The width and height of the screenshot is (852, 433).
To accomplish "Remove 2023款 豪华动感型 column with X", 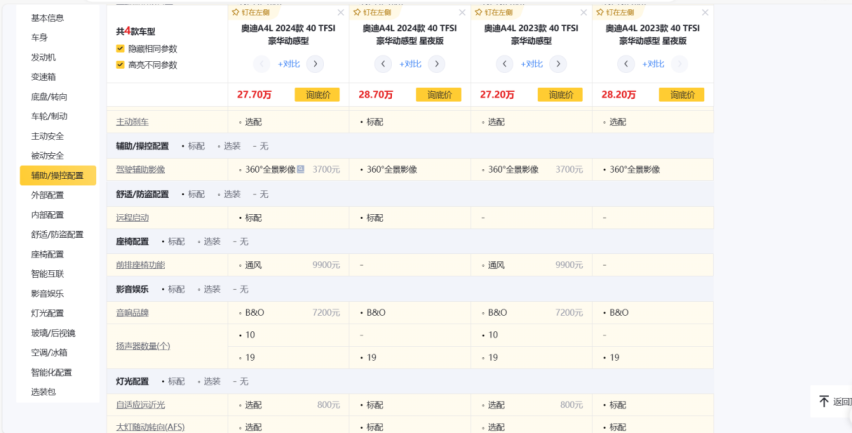I will pos(584,12).
